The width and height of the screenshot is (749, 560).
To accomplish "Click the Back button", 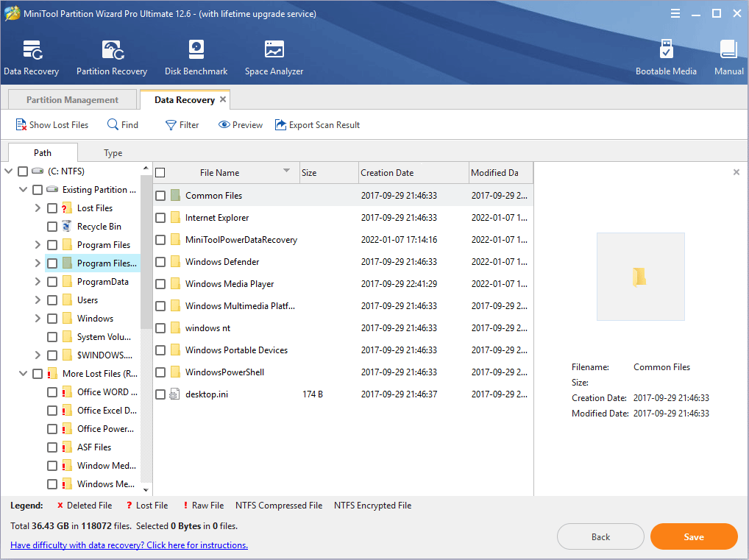I will click(600, 536).
